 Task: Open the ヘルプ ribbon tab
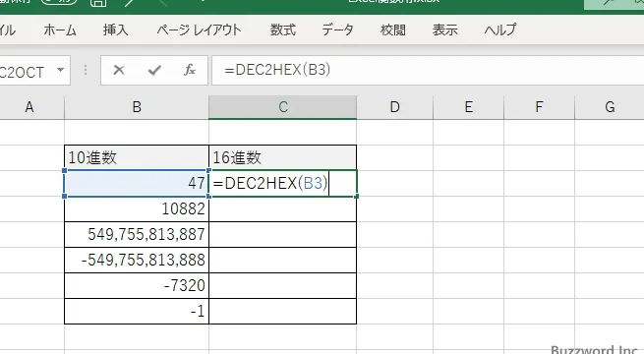point(499,29)
